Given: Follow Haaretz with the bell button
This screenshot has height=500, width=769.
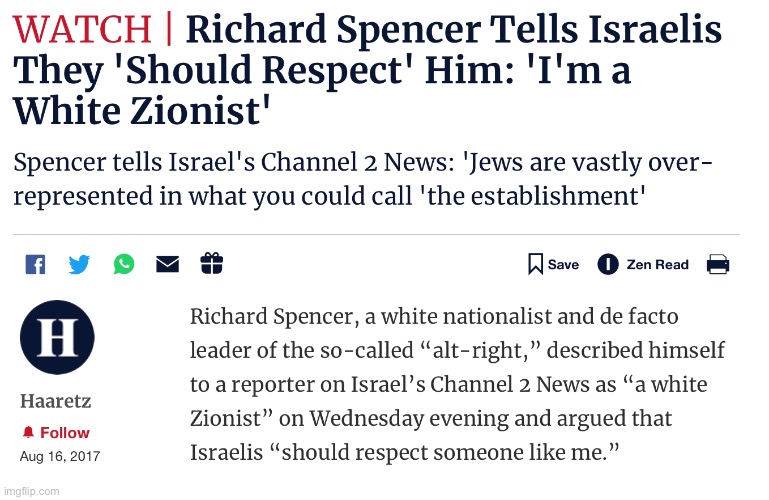Looking at the screenshot, I should tap(56, 432).
